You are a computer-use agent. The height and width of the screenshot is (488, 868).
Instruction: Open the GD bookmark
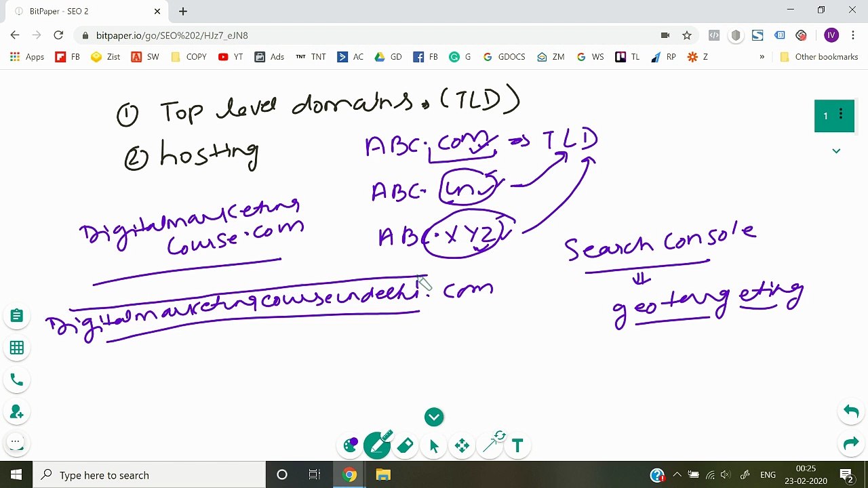389,57
